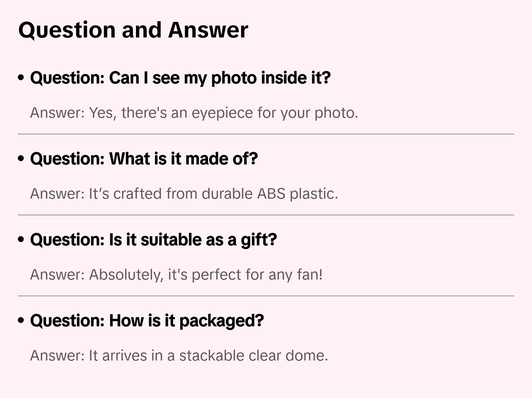
Task: Select the "Can I see my photo inside it?" question
Action: click(180, 78)
